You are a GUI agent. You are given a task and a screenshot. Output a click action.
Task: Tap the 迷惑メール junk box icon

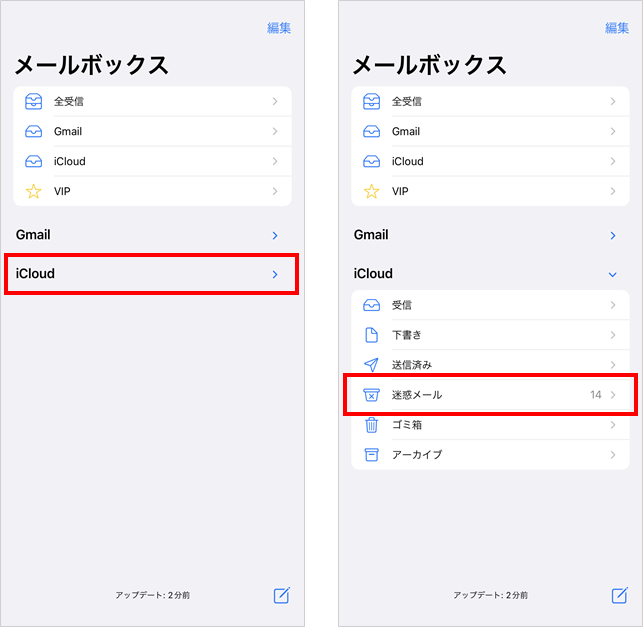pos(371,395)
